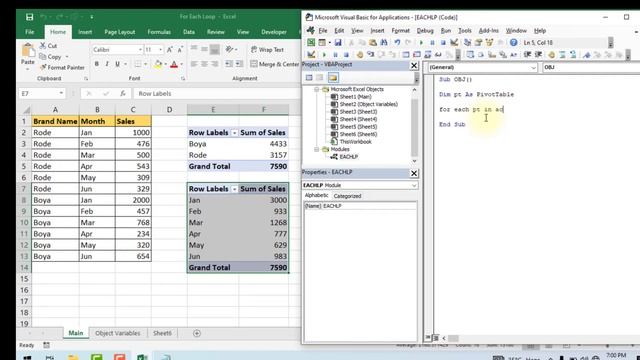This screenshot has height=360, width=640.
Task: Undo the last edit in the VBA editor
Action: click(397, 42)
